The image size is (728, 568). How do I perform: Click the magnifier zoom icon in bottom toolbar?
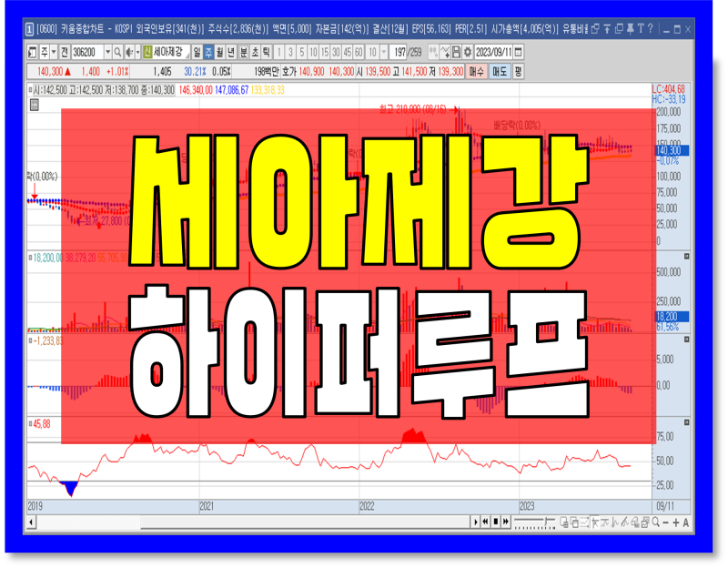click(655, 522)
